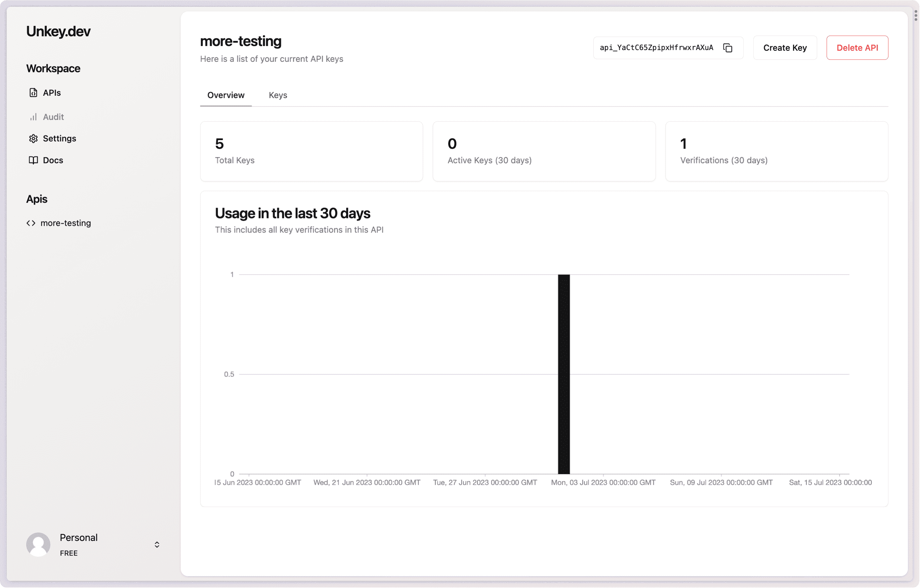920x588 pixels.
Task: Open the workspace switcher chevron near Personal
Action: coord(157,544)
